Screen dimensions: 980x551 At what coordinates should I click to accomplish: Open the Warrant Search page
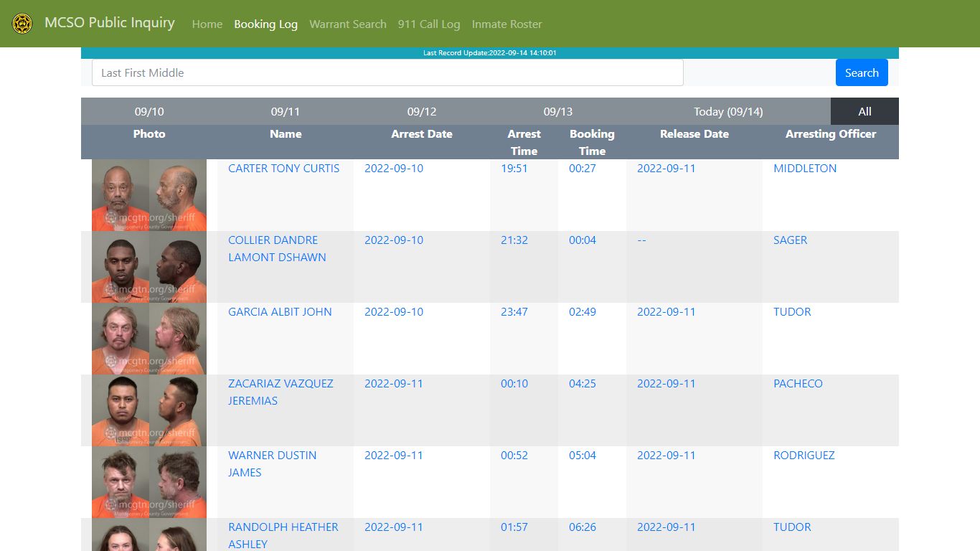[x=348, y=24]
